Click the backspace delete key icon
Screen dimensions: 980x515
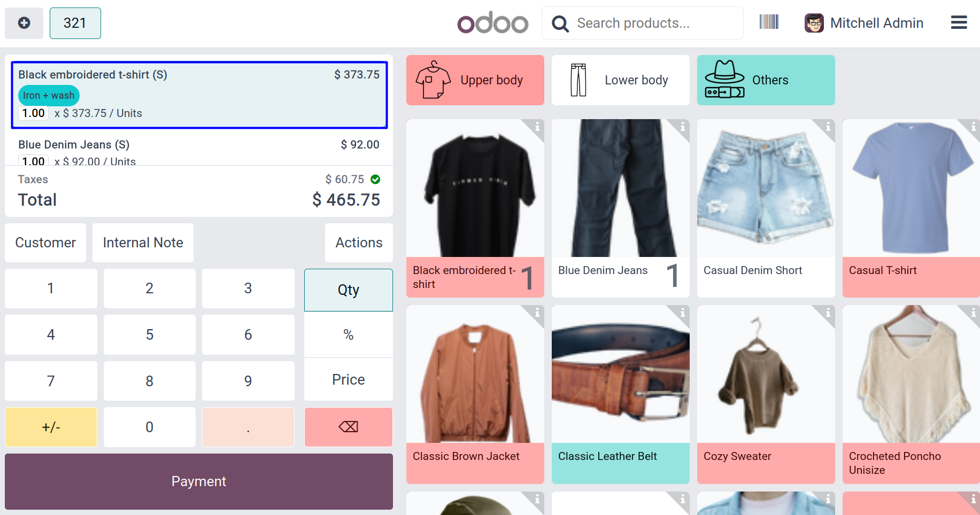(x=348, y=427)
